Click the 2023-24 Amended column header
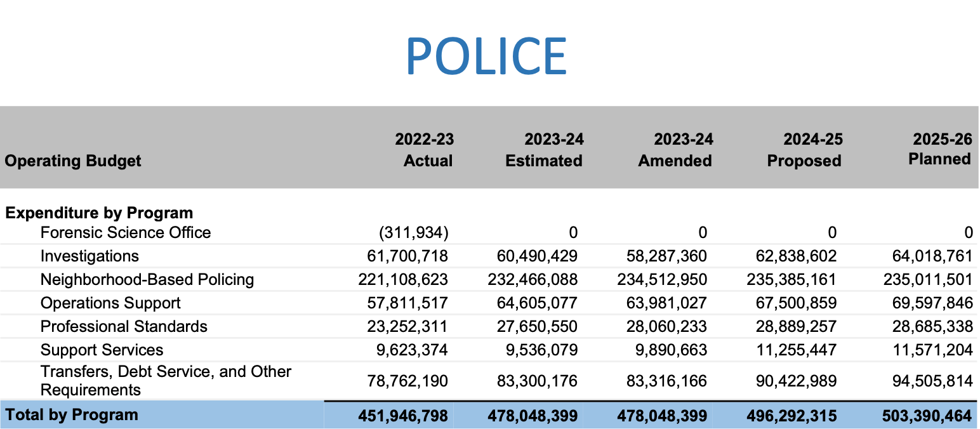The width and height of the screenshot is (980, 429). 675,150
